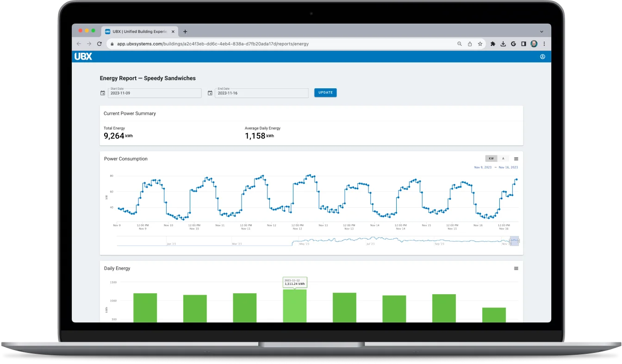The width and height of the screenshot is (622, 364).
Task: Click the 1,158 kWh average daily energy value
Action: click(260, 136)
